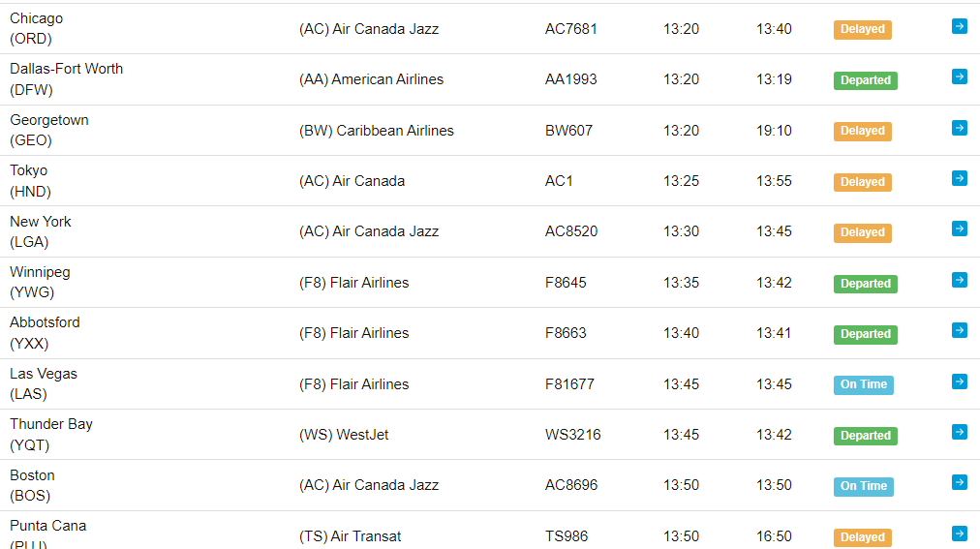Click the Delayed badge for Georgetown flight
Screen dimensions: 980x549
[863, 131]
